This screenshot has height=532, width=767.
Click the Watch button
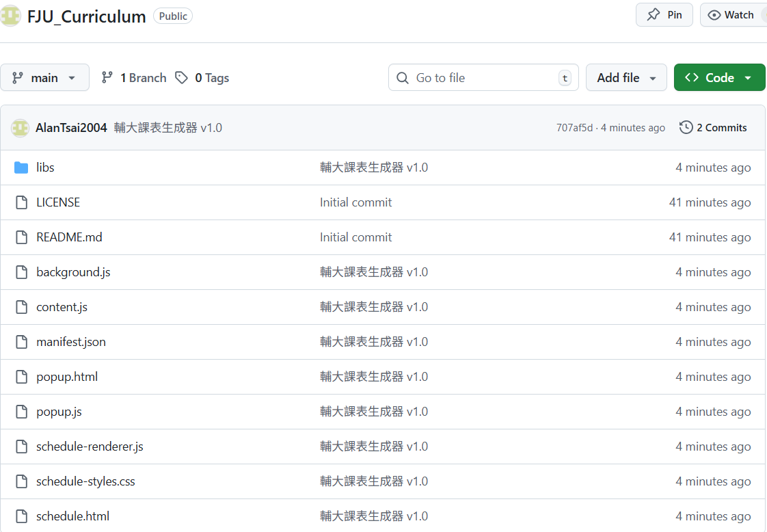733,14
